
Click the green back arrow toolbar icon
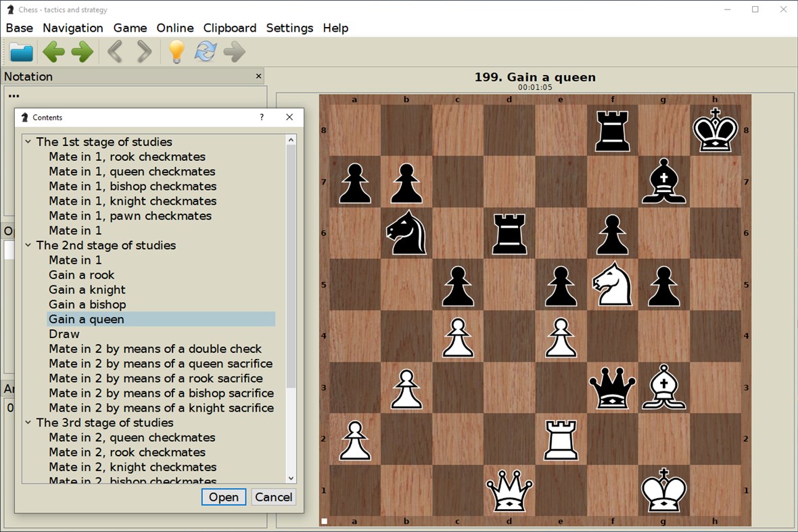pyautogui.click(x=53, y=52)
